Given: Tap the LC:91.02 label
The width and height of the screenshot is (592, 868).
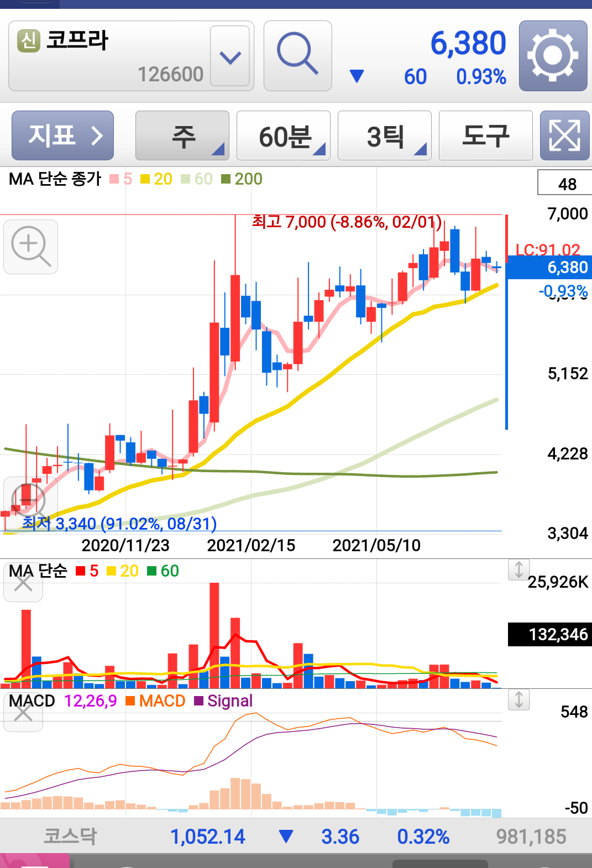Looking at the screenshot, I should click(x=548, y=250).
